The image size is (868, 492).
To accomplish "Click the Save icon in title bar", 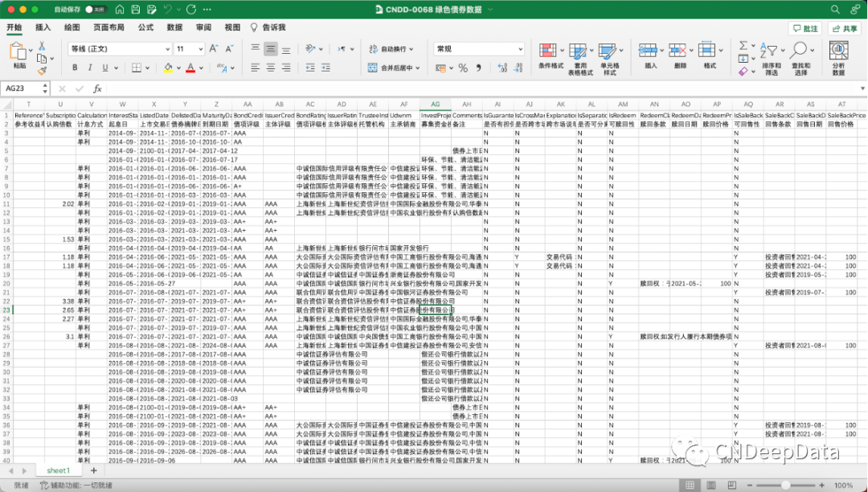I will coord(136,10).
